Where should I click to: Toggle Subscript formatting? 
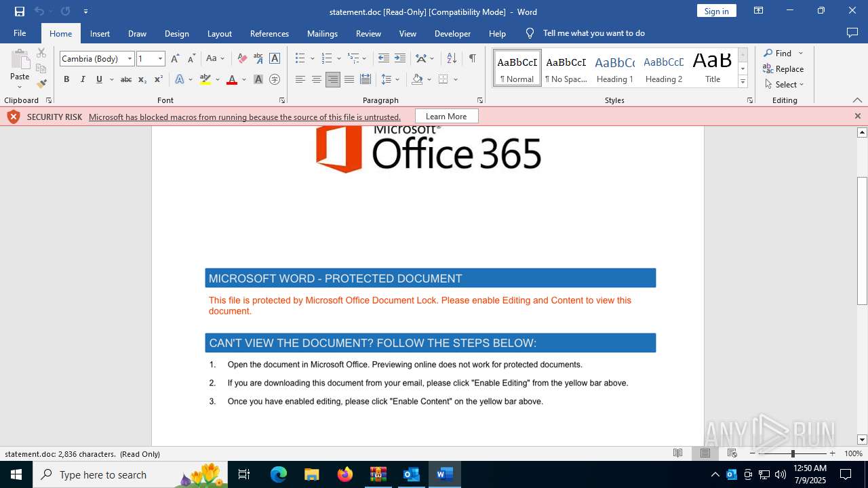142,79
